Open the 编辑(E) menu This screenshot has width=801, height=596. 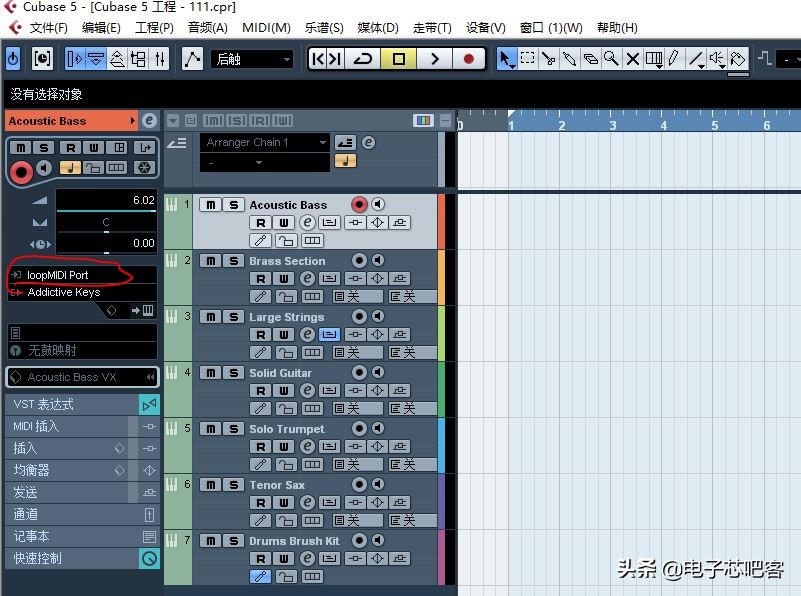[x=101, y=28]
